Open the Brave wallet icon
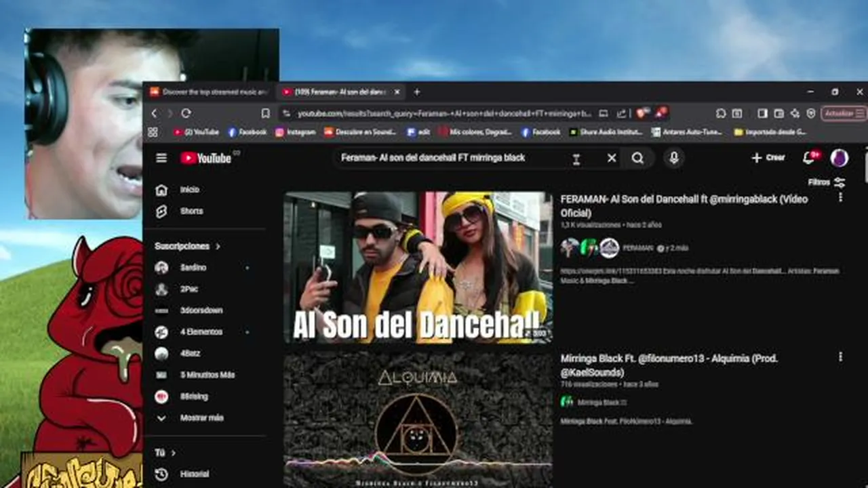Image resolution: width=868 pixels, height=488 pixels. click(x=778, y=113)
